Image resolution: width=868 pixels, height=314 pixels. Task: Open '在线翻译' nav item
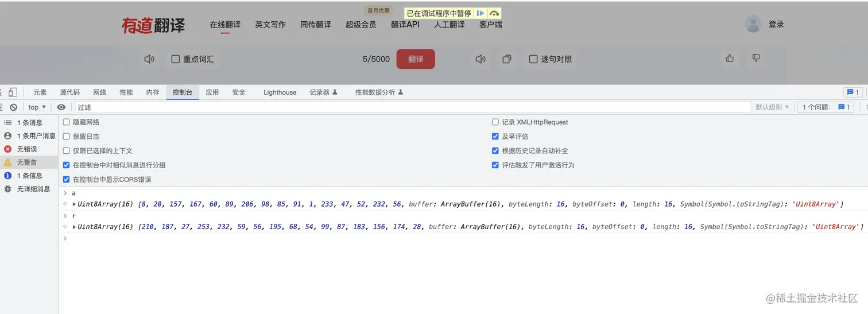225,25
